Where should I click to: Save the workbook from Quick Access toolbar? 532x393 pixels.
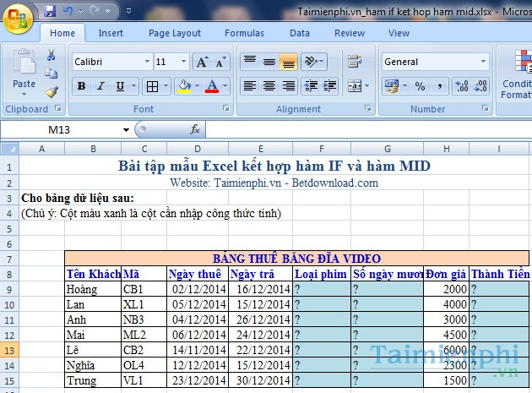point(49,12)
